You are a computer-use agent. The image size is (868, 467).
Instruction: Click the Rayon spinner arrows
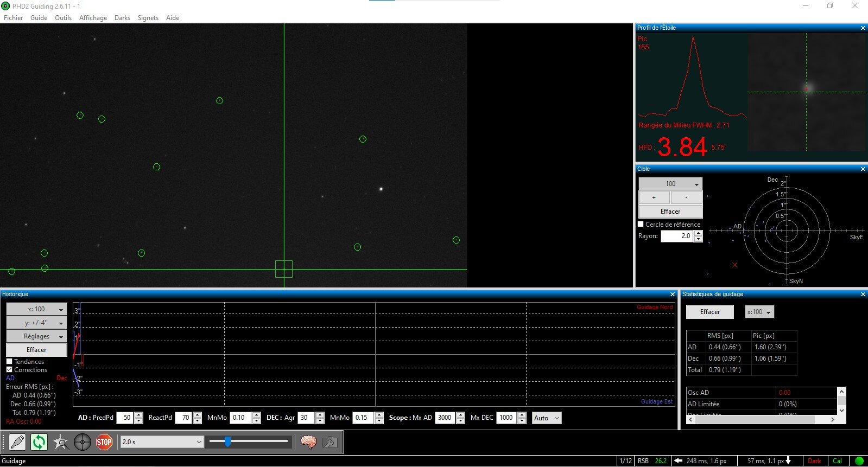(698, 236)
